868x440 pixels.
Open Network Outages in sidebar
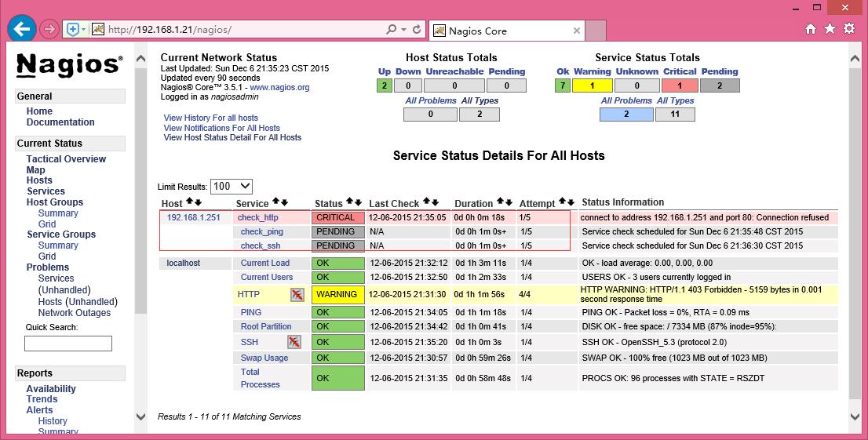(75, 313)
